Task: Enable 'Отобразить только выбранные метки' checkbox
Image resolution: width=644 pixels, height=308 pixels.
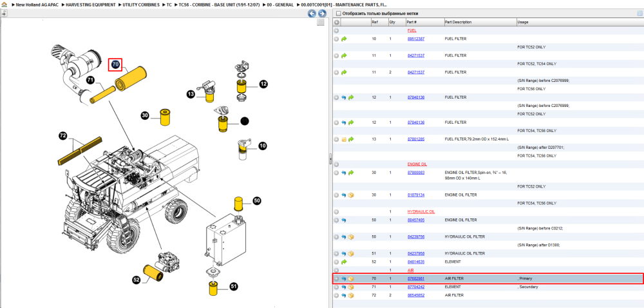Action: tap(339, 14)
